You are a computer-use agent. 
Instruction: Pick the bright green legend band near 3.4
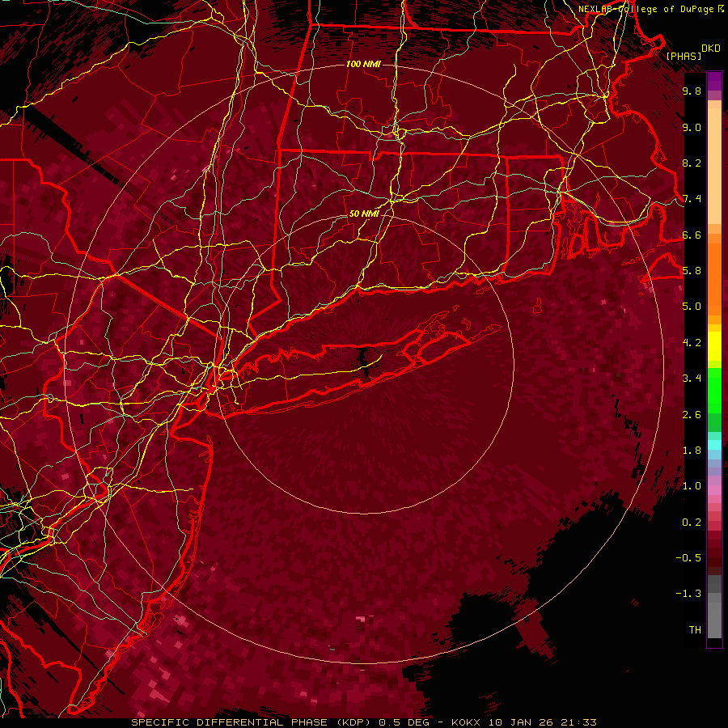[x=714, y=390]
